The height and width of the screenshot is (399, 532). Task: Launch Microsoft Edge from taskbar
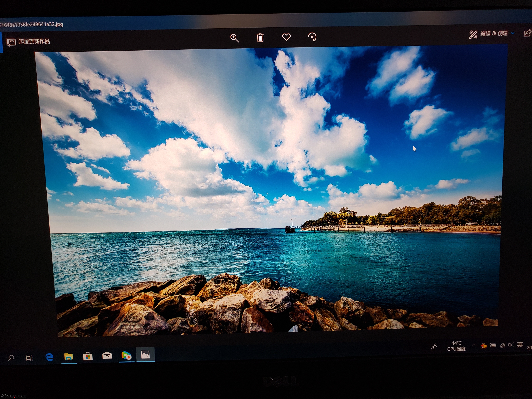(x=49, y=357)
